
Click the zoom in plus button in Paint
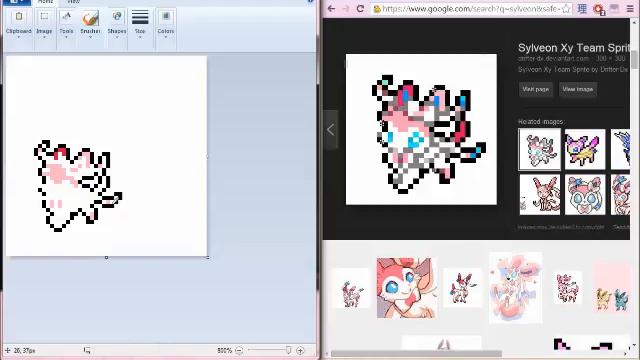[300, 350]
